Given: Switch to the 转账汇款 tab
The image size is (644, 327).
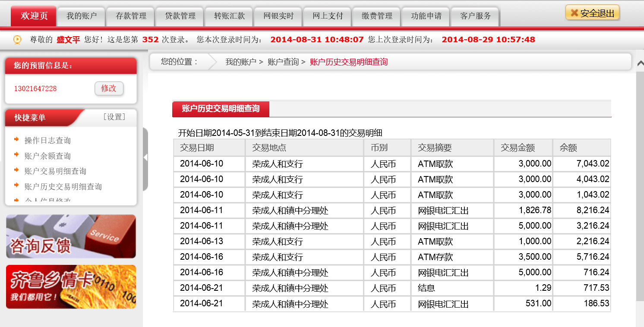Looking at the screenshot, I should click(229, 16).
